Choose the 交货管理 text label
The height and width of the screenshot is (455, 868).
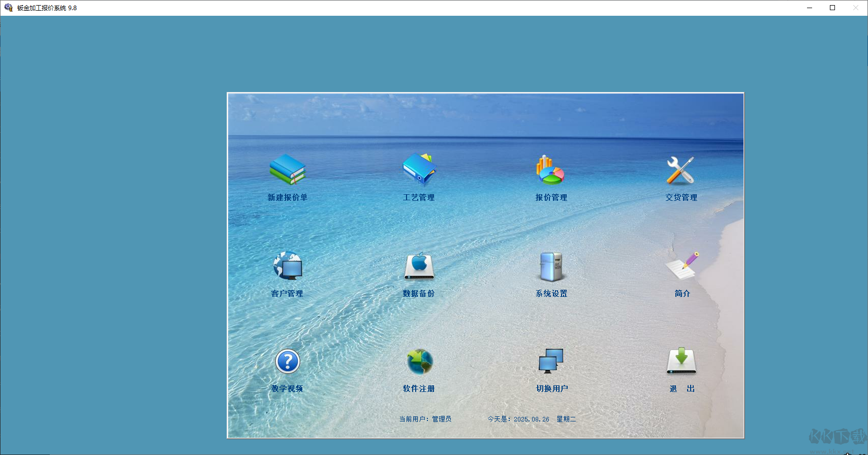[x=681, y=198]
